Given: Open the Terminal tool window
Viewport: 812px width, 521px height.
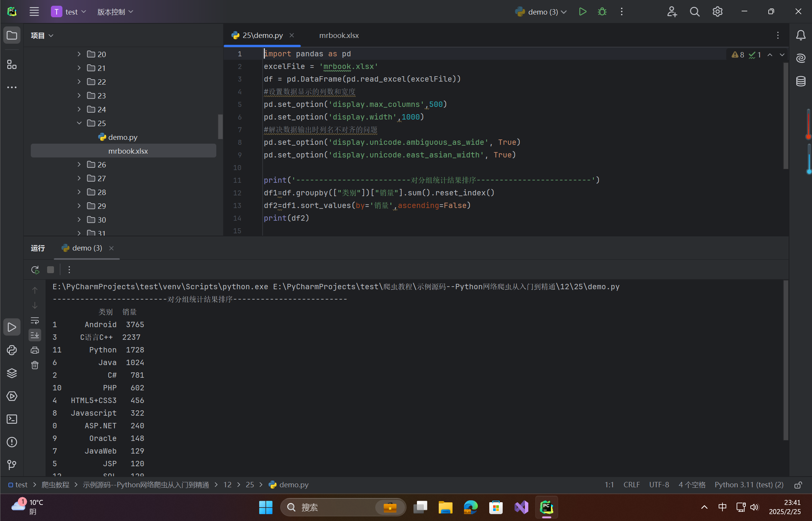Looking at the screenshot, I should click(x=12, y=419).
